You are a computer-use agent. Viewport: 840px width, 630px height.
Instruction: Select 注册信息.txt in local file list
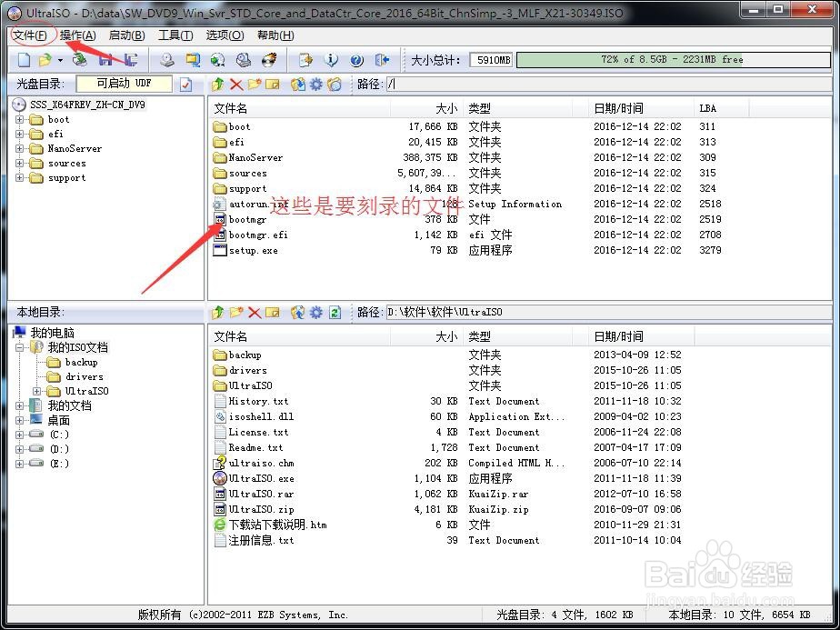click(x=261, y=540)
